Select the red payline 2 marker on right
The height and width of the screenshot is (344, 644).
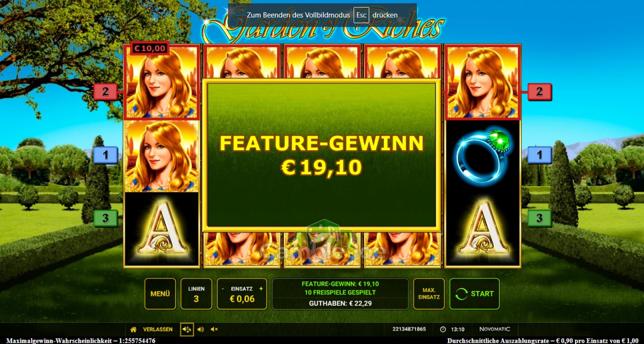(x=539, y=92)
